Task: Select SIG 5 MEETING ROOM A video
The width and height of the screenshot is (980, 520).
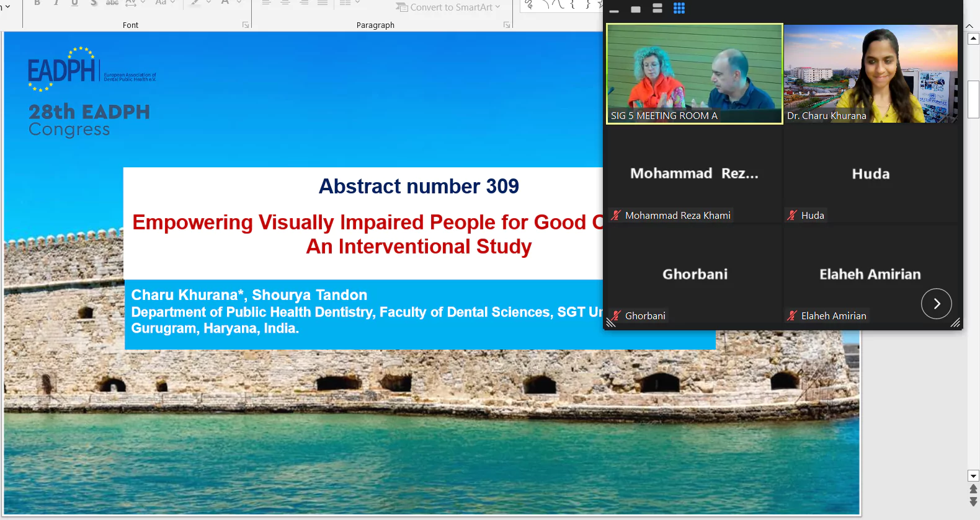Action: (694, 74)
